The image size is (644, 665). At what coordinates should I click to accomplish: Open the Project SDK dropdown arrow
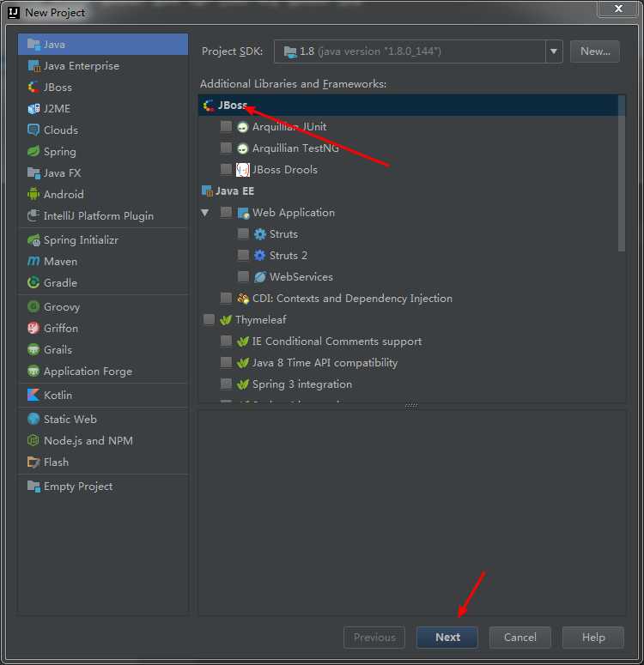[x=554, y=51]
